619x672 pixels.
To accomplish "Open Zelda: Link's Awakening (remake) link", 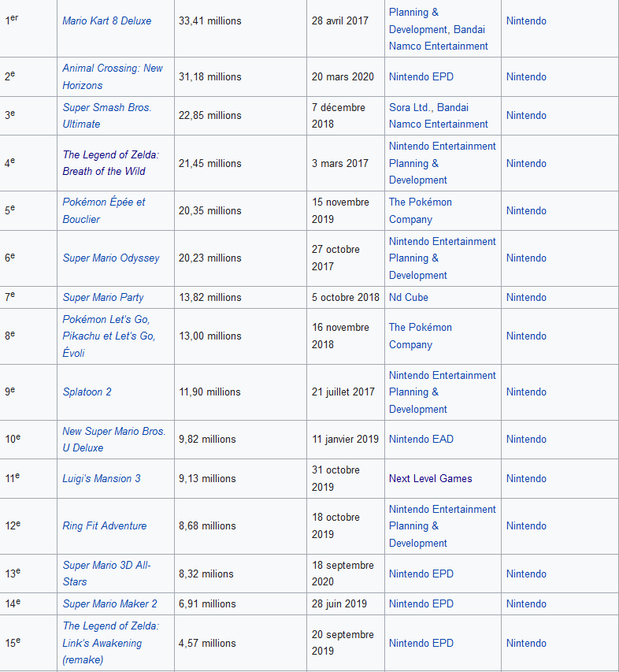I will tap(110, 643).
